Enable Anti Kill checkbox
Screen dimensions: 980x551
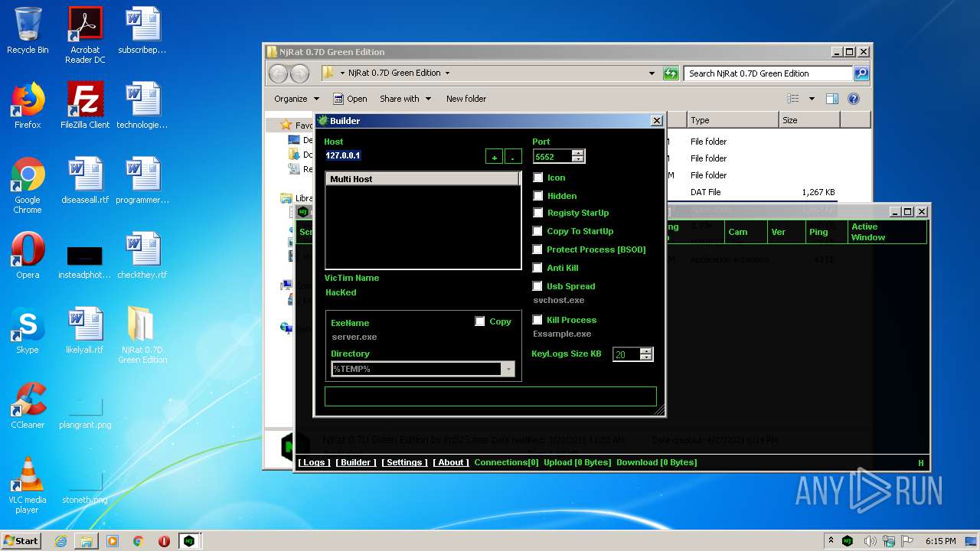click(538, 268)
